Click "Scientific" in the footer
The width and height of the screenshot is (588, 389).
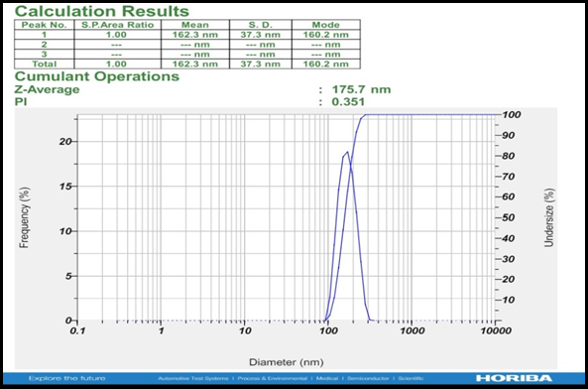coord(411,378)
